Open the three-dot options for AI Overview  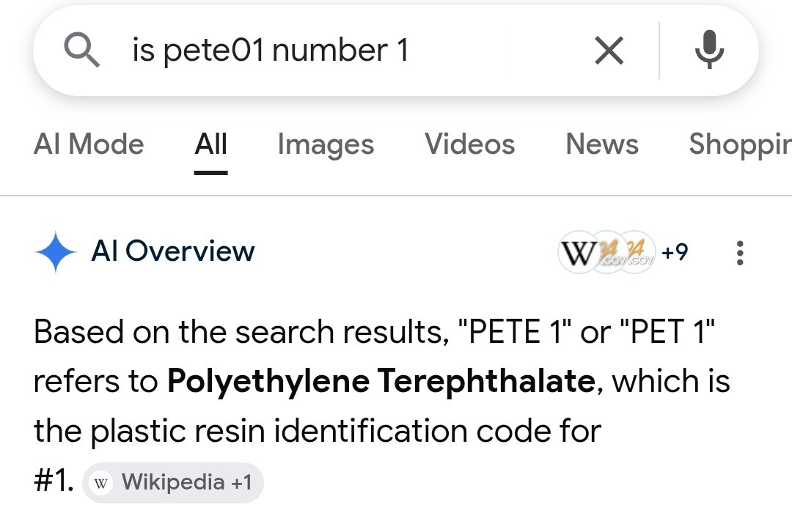coord(740,252)
